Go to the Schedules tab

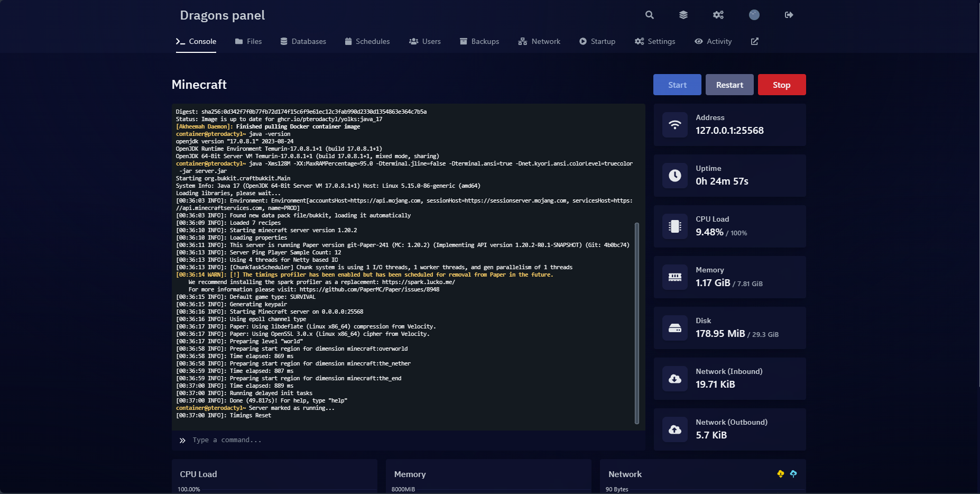click(x=367, y=41)
